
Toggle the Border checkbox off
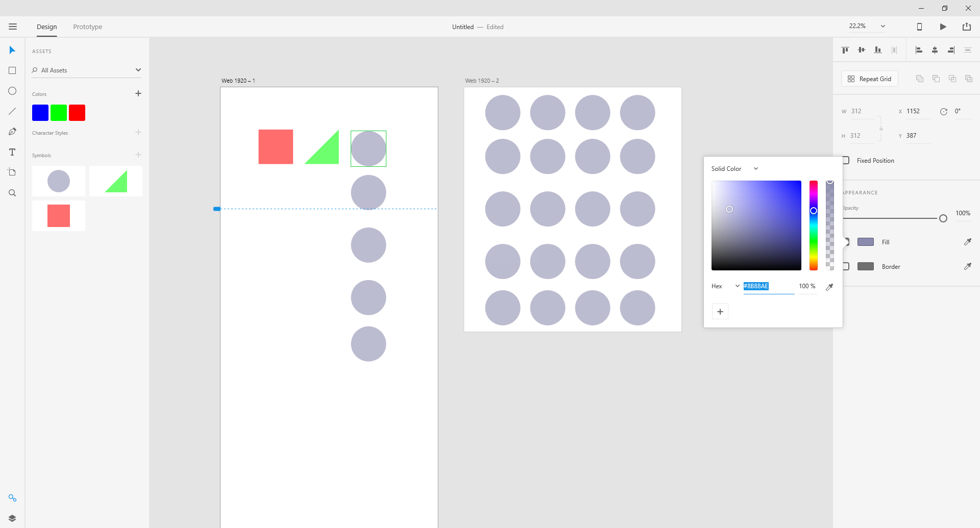tap(846, 266)
